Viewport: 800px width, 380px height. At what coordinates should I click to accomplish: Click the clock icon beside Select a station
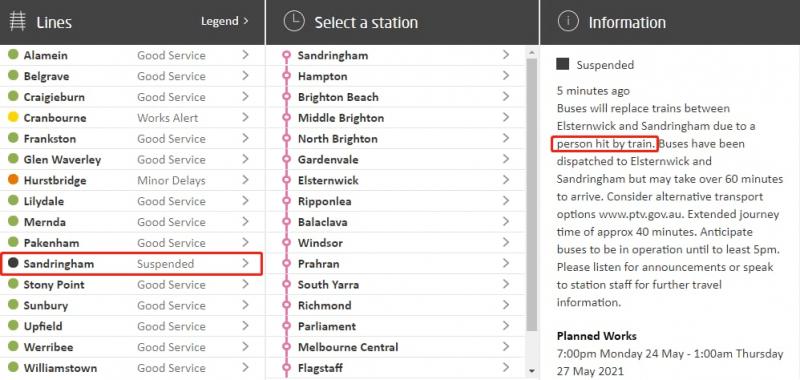(294, 22)
